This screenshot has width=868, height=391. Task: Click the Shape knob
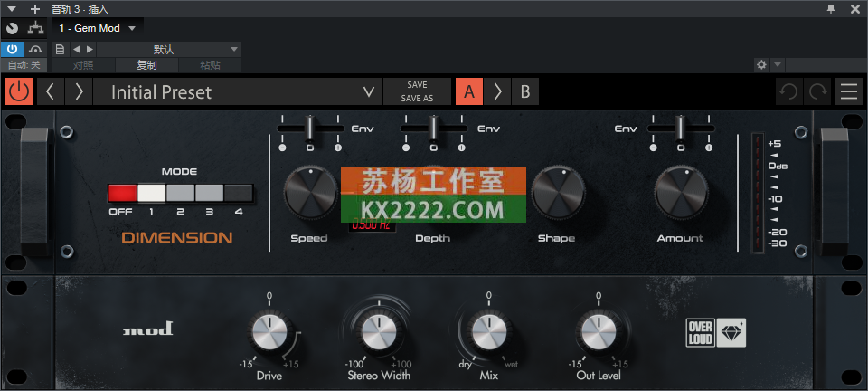[558, 194]
